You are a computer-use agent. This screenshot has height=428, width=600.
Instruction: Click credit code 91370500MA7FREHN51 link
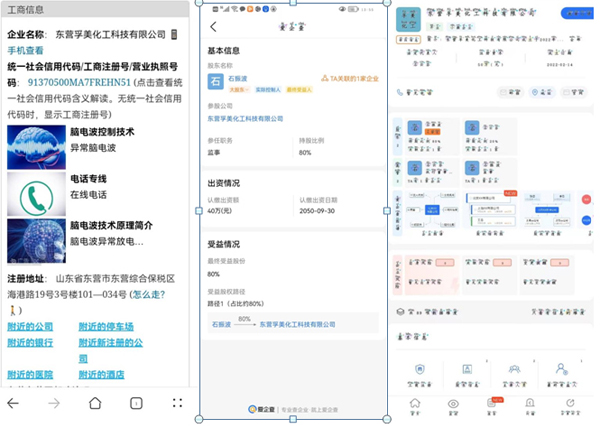(x=79, y=82)
